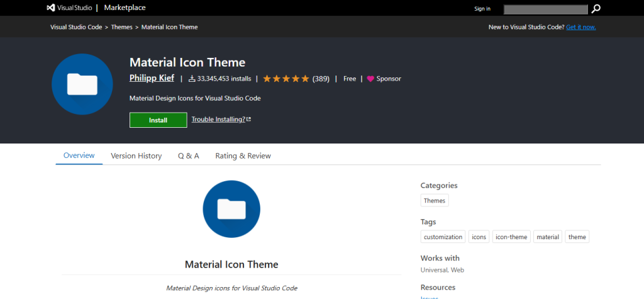Click the New to Visual Studio Code? text
Image resolution: width=644 pixels, height=299 pixels.
(x=526, y=27)
